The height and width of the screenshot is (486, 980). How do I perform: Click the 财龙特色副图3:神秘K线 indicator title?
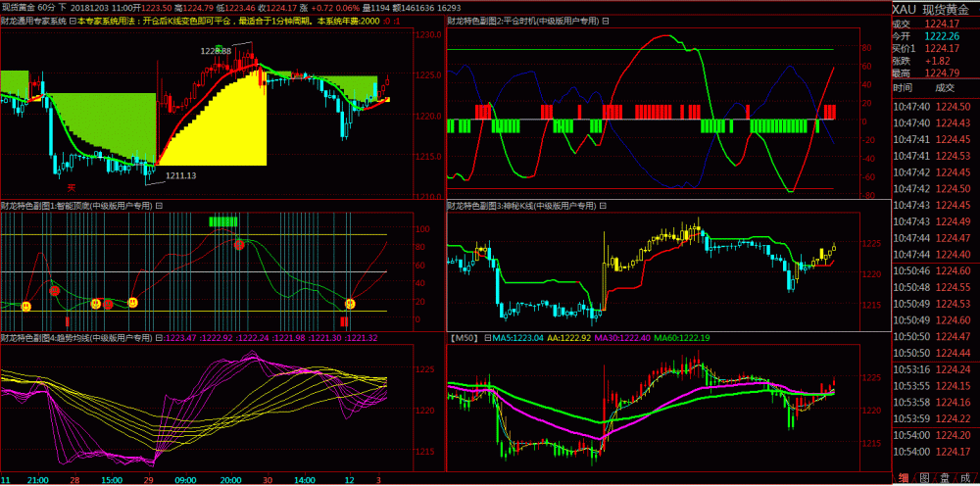point(523,205)
